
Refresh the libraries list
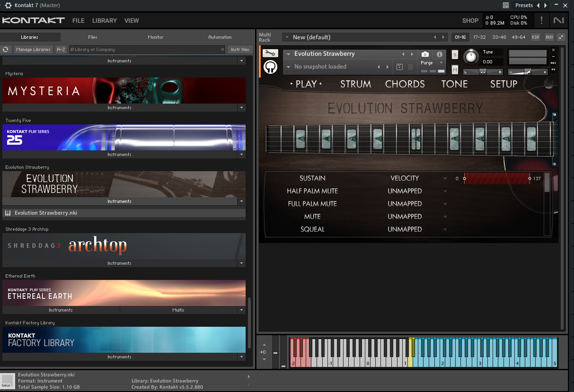[6, 49]
